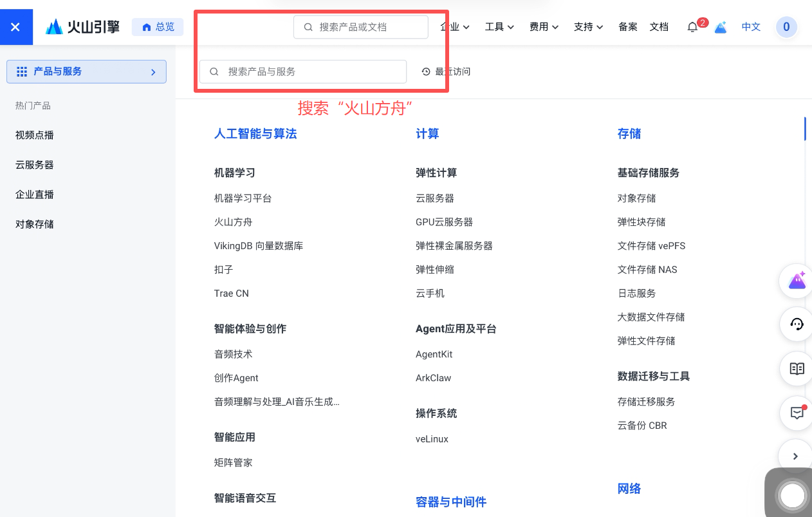Click the AI assistant icon in header
812x517 pixels.
(x=721, y=27)
